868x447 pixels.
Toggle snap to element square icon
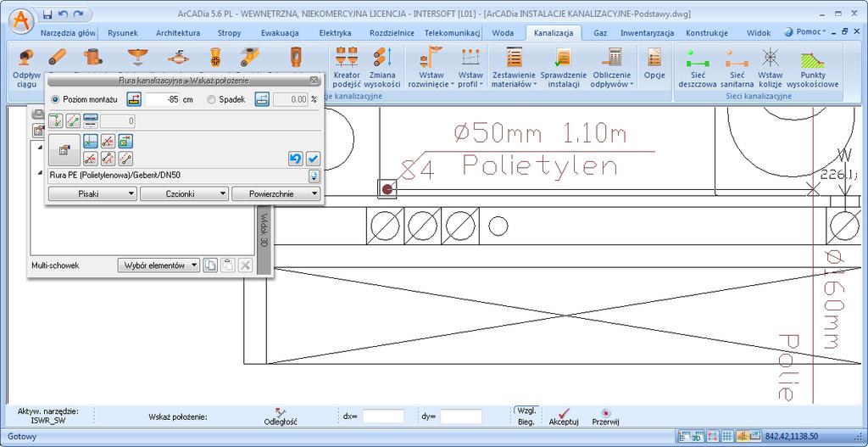click(126, 142)
